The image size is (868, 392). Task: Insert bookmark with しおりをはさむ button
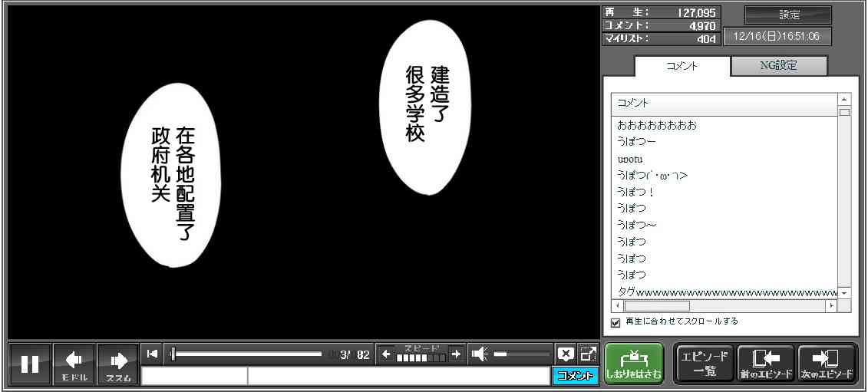click(x=633, y=364)
